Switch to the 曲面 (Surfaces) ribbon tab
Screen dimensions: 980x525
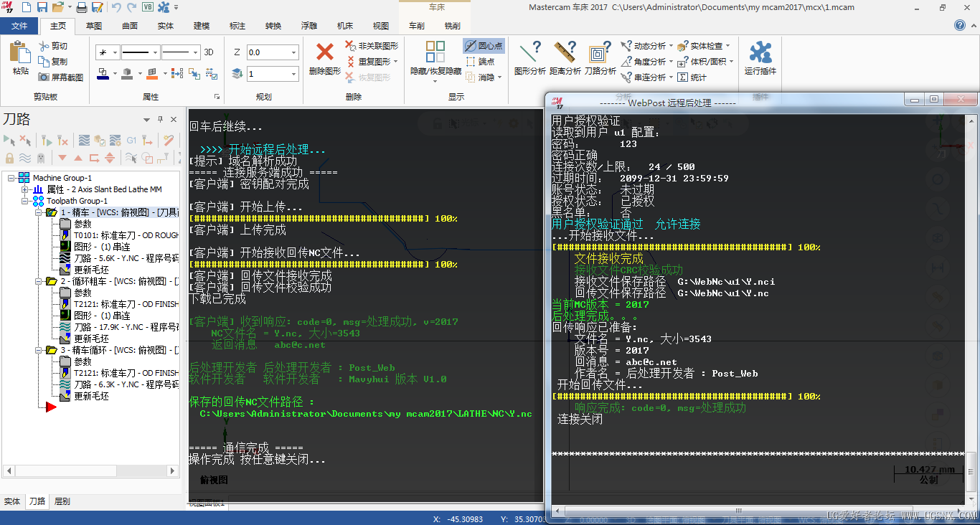click(130, 26)
